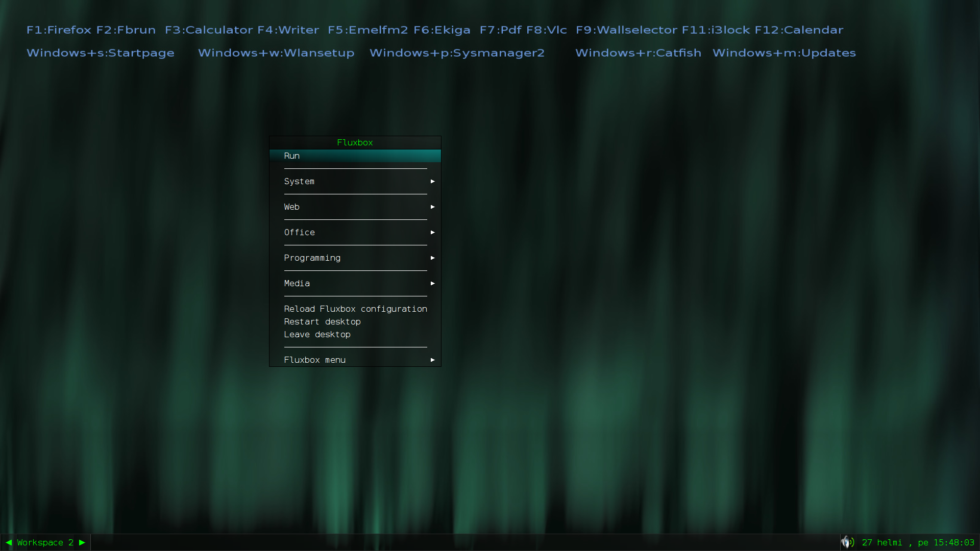
Task: Click Reload Fluxbox configuration
Action: pyautogui.click(x=355, y=309)
